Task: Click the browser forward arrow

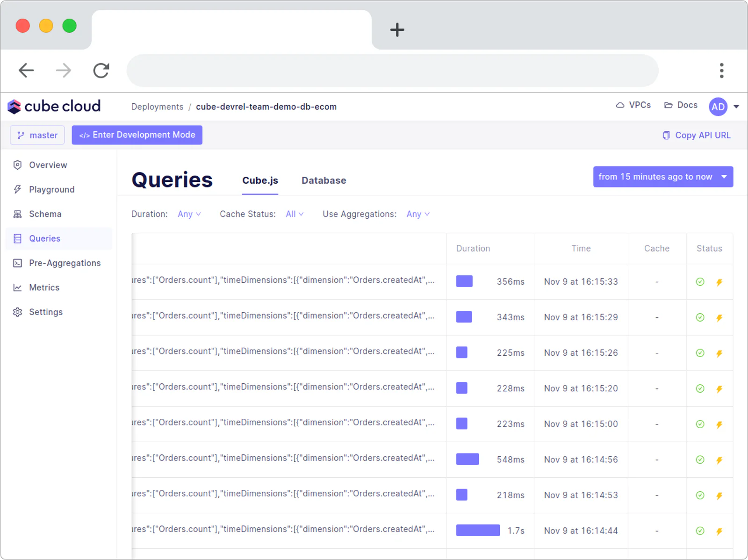Action: (x=64, y=71)
